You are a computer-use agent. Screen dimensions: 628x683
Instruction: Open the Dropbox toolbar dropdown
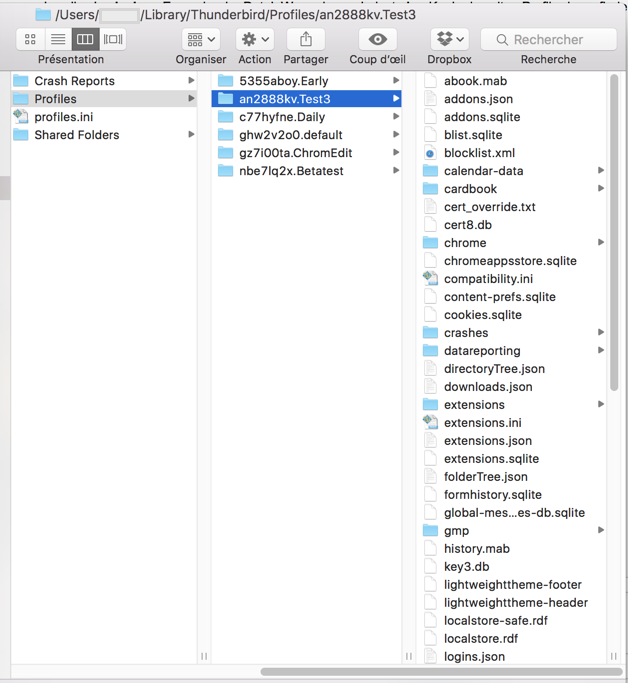449,40
